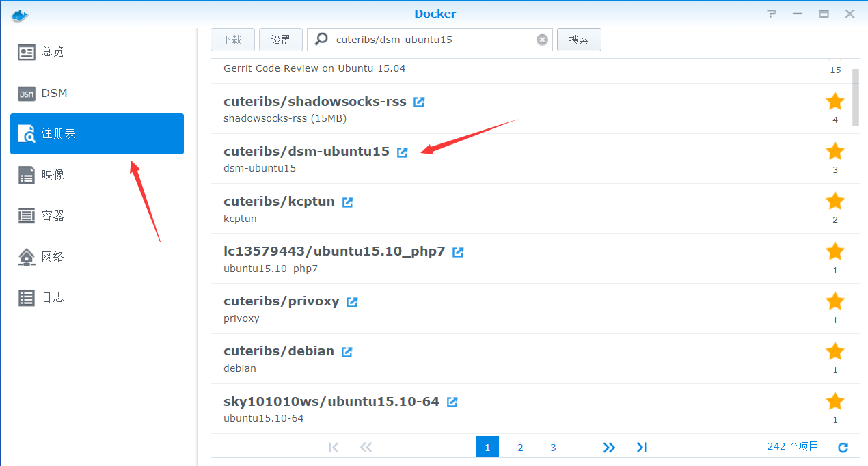868x466 pixels.
Task: Click the 搜索 search button
Action: [579, 40]
